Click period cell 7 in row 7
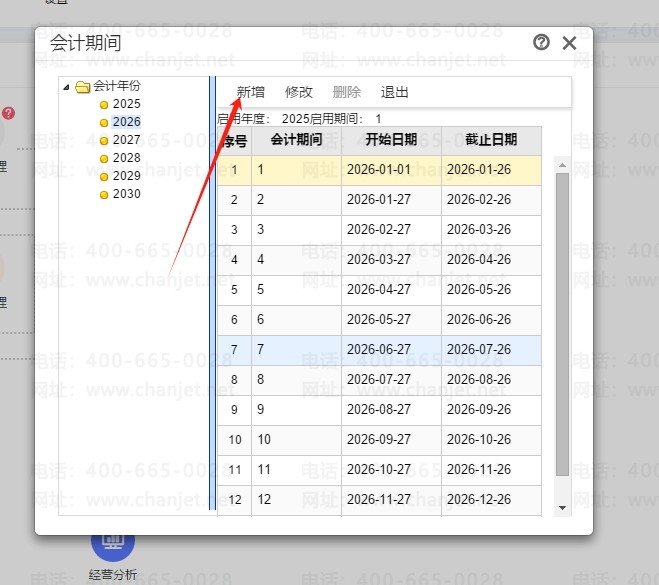The image size is (659, 585). tap(296, 350)
